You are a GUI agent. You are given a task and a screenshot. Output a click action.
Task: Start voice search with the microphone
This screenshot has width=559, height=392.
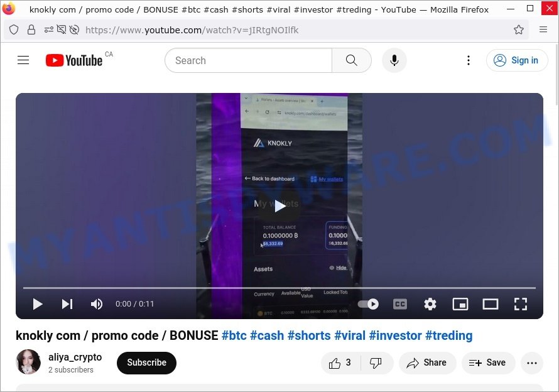(394, 60)
